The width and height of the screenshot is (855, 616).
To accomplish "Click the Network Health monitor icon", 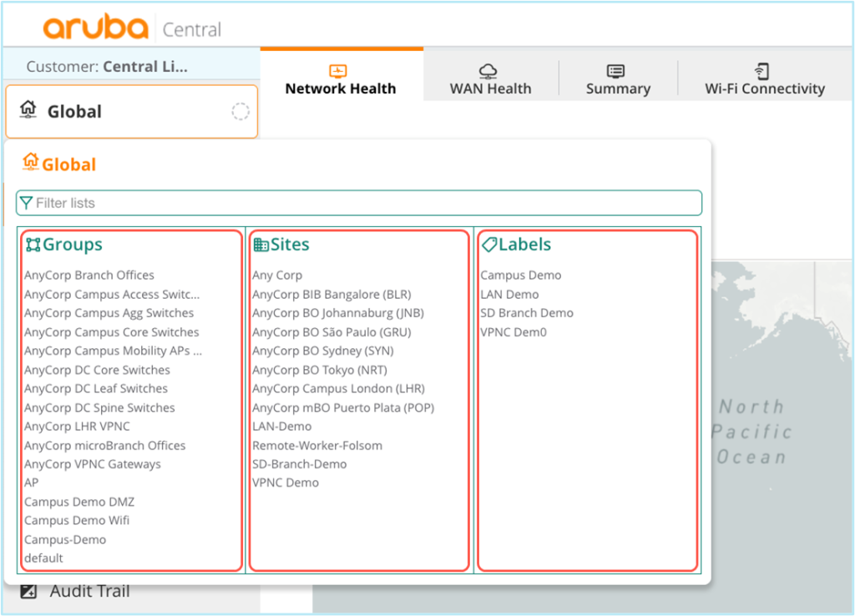I will pos(338,71).
